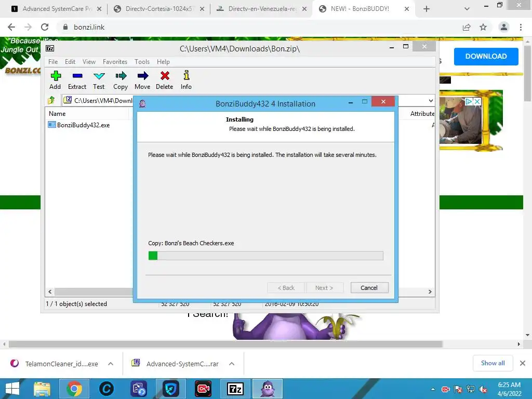Open the 7-Zip Help menu
Image resolution: width=532 pixels, height=399 pixels.
coord(163,62)
